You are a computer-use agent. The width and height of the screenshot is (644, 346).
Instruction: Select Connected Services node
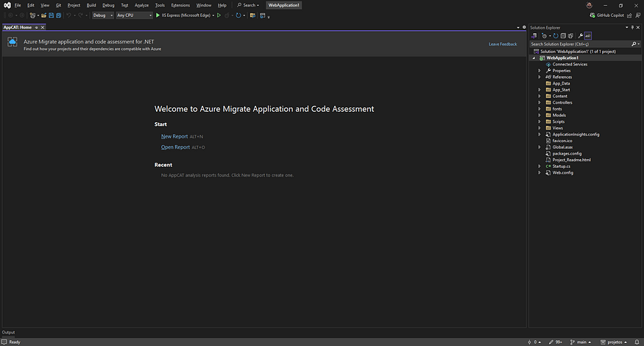[x=570, y=65]
